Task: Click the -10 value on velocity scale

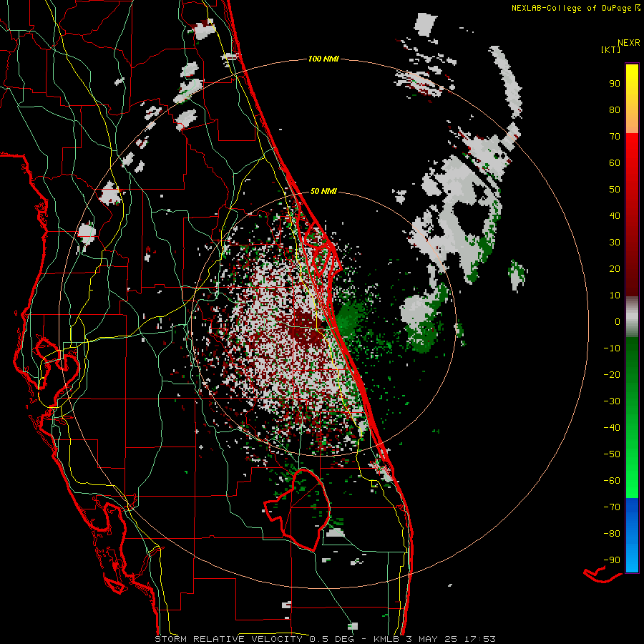Action: pos(612,348)
